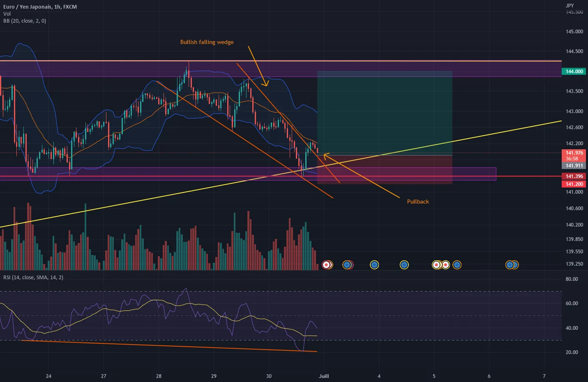Click the green 144.000 target price label
The image size is (588, 382).
574,72
